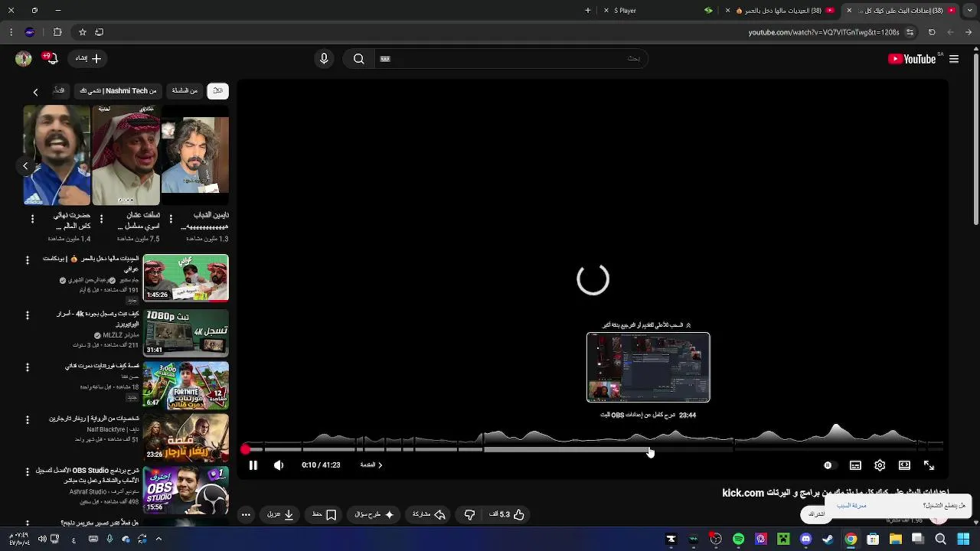Image resolution: width=980 pixels, height=551 pixels.
Task: Open Spotify from the taskbar
Action: [738, 540]
